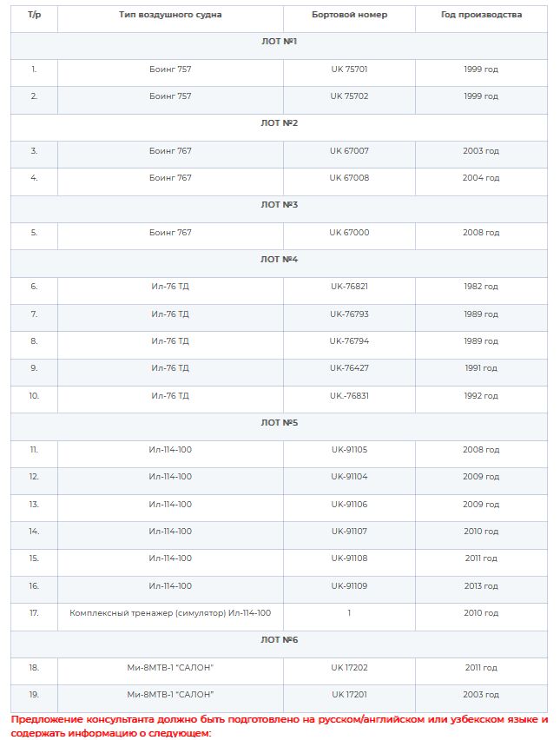Select tail number UK-91105
The image size is (560, 740).
click(349, 450)
